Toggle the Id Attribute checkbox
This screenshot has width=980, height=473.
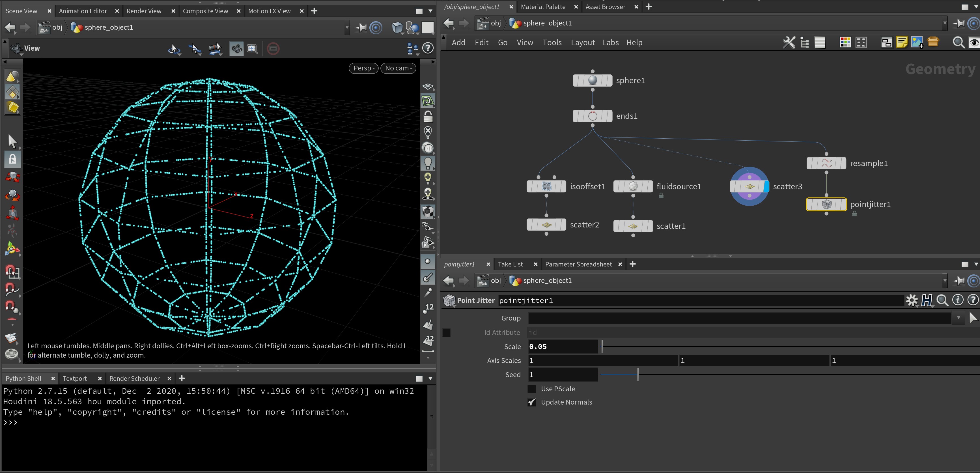(x=447, y=333)
